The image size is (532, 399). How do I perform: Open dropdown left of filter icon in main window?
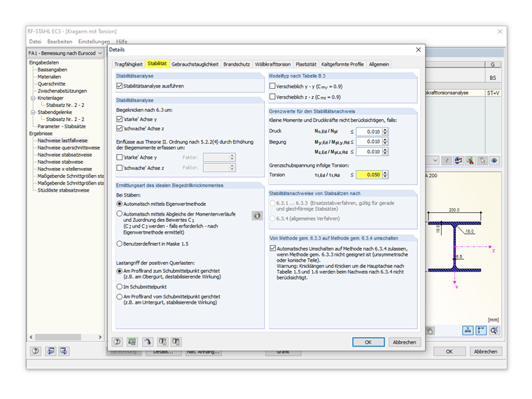435,160
